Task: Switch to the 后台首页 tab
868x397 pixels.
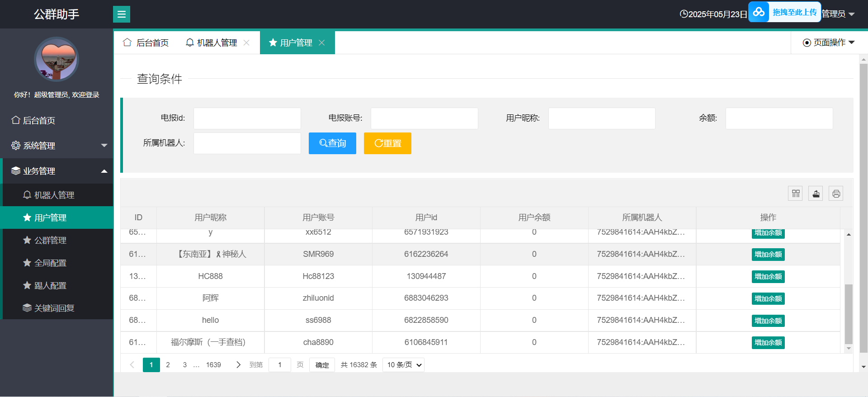Action: [146, 43]
